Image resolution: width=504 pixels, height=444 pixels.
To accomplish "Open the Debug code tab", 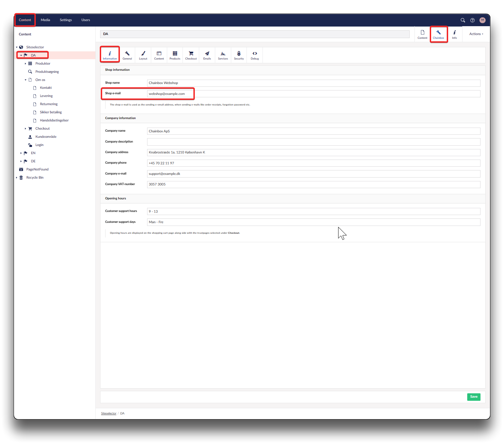I will (255, 55).
